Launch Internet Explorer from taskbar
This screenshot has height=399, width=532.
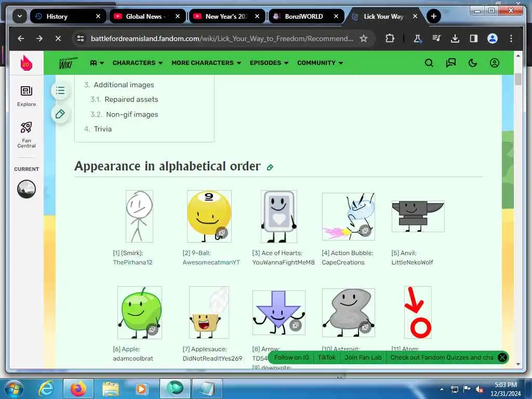(46, 389)
